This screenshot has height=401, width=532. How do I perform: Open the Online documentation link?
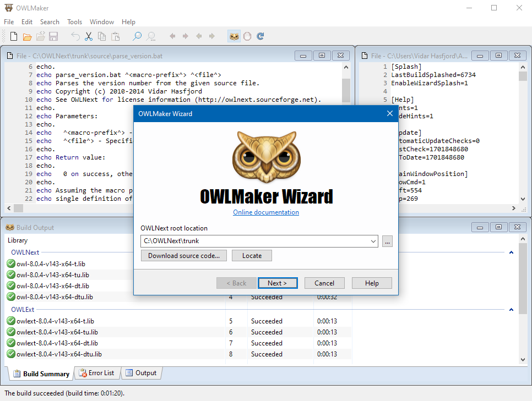click(x=266, y=212)
